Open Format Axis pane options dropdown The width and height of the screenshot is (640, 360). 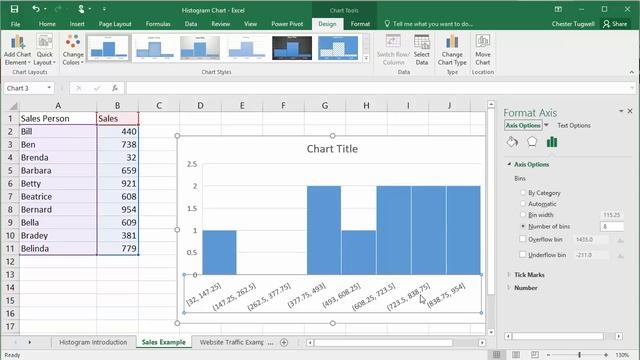coord(621,111)
